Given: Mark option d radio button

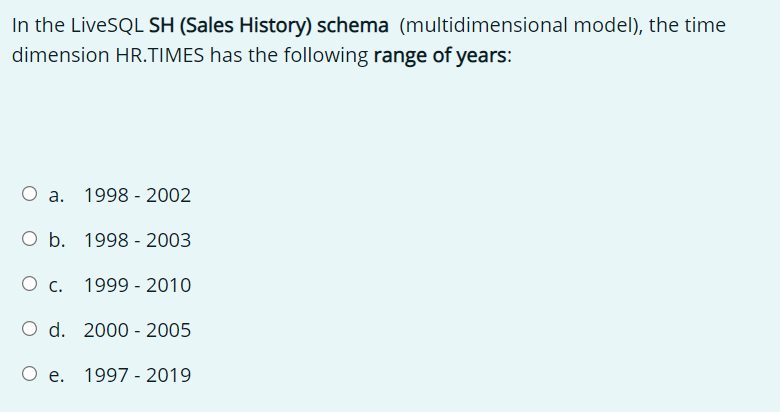Looking at the screenshot, I should click(x=29, y=328).
